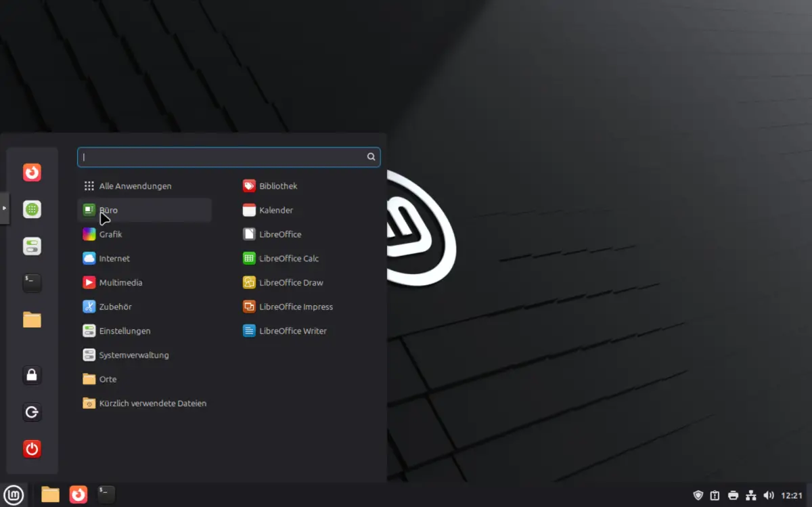812x507 pixels.
Task: Open the home folder from the sidebar
Action: 32,319
